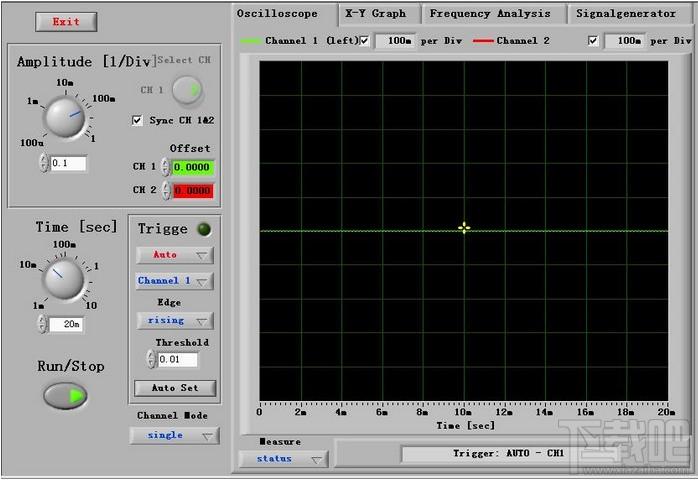Open the Signalgenerator tab
Screen dimensions: 698x480
click(x=626, y=14)
